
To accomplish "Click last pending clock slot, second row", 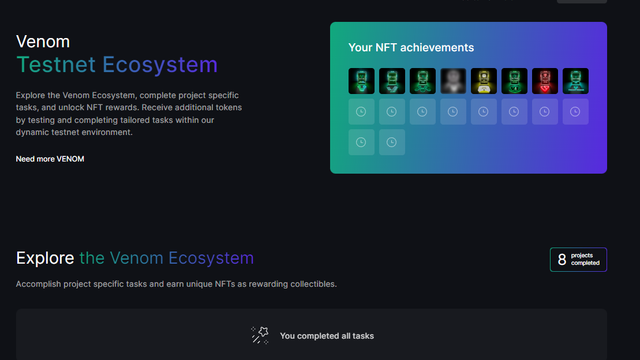I will [576, 111].
